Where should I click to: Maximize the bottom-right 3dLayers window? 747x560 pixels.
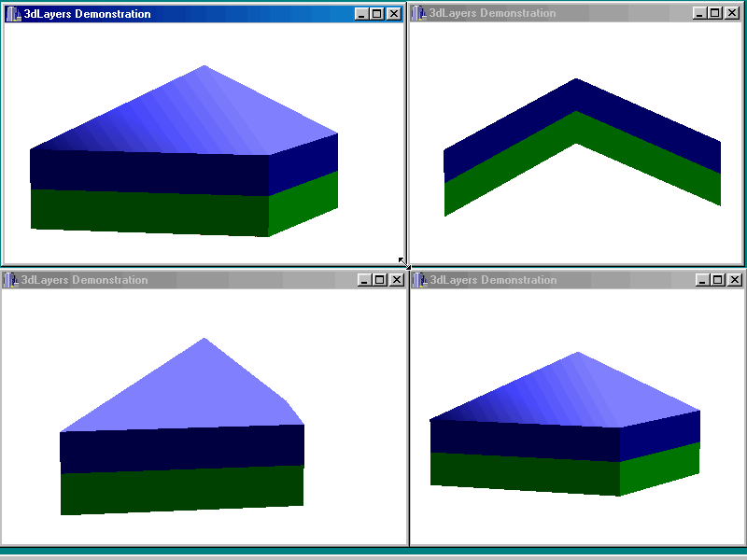718,280
